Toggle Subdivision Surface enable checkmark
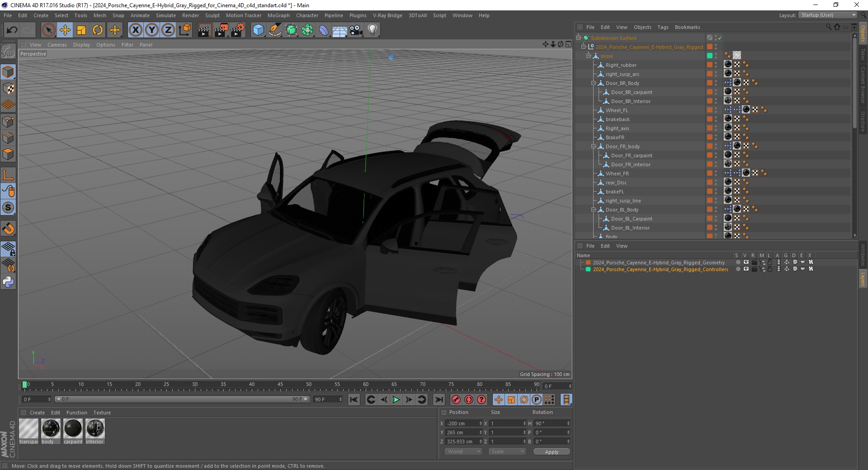This screenshot has height=470, width=868. coord(720,38)
